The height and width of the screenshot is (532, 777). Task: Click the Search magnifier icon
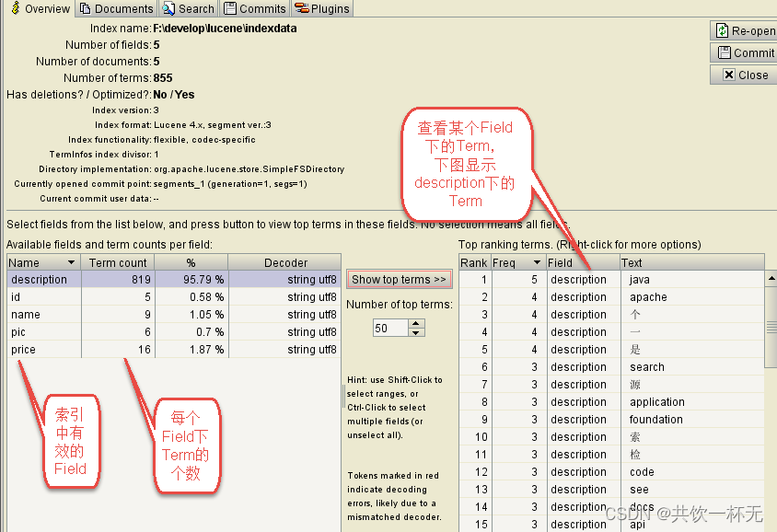pyautogui.click(x=169, y=8)
